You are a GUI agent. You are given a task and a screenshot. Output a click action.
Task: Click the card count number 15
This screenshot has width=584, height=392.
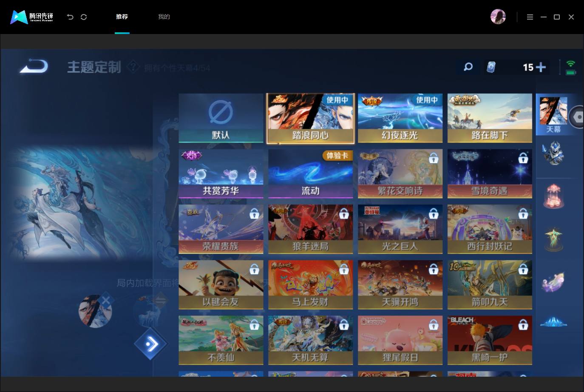pyautogui.click(x=528, y=67)
